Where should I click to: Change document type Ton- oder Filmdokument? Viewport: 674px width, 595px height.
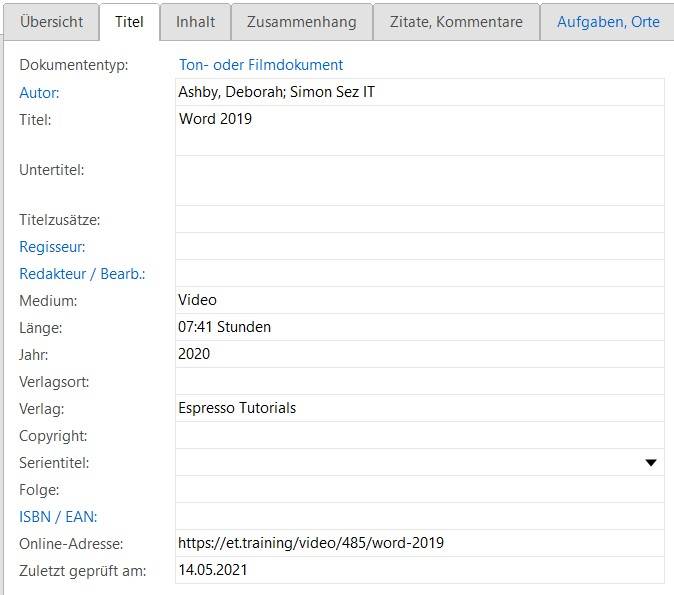pos(261,65)
